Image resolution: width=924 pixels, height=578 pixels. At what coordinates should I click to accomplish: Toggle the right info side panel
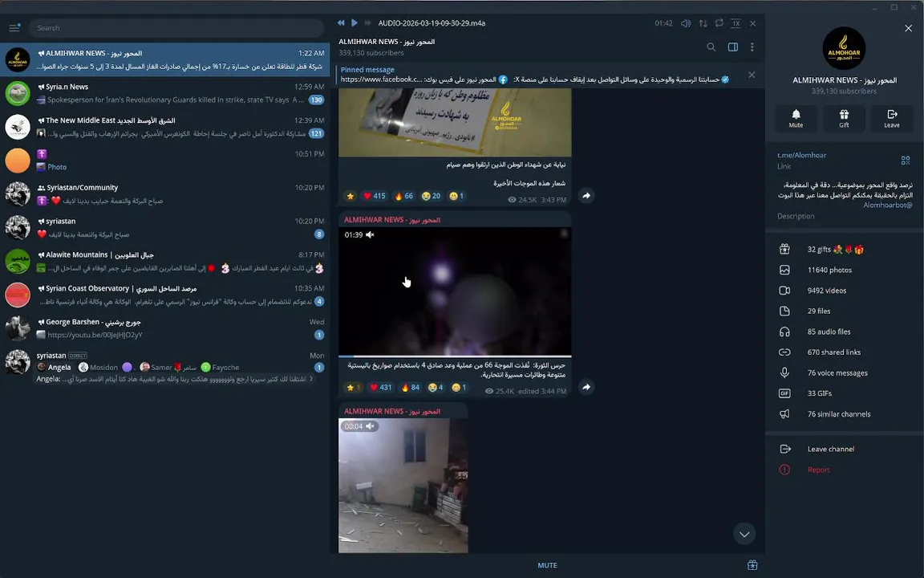coord(733,47)
